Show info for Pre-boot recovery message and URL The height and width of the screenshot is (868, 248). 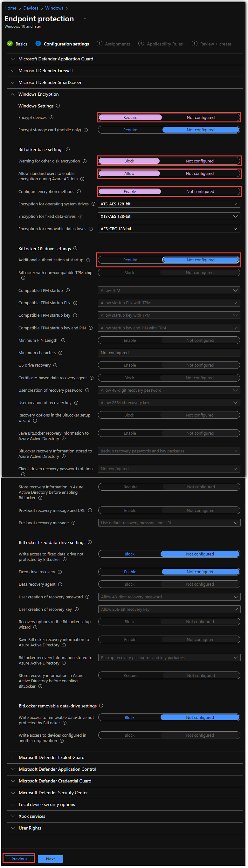90,511
